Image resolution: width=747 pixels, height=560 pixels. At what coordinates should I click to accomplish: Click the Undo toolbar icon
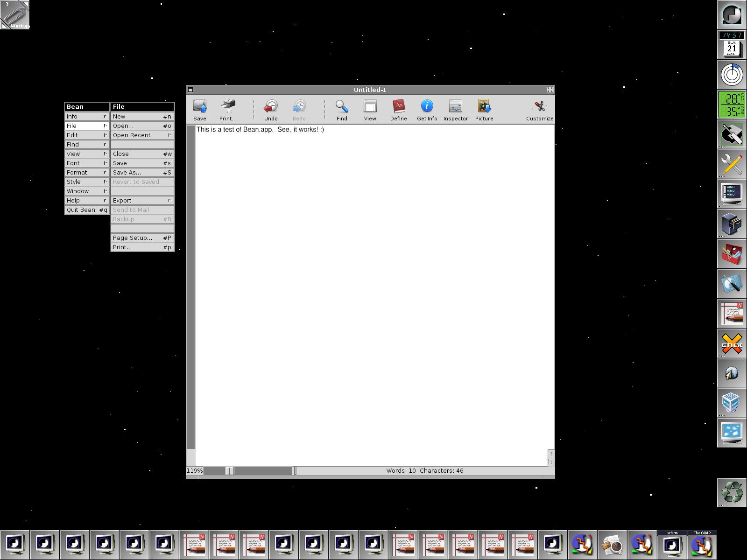point(271,110)
